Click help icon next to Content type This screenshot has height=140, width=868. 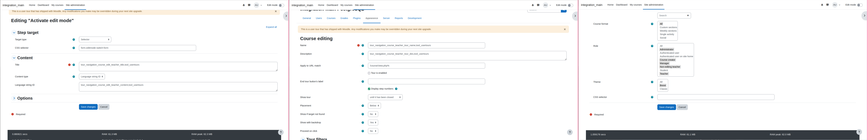pos(74,77)
